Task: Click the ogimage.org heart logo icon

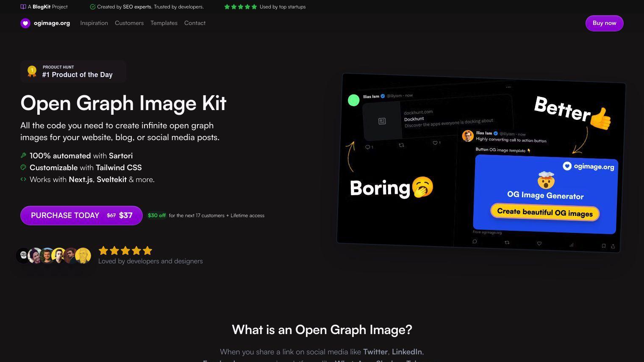Action: 25,23
